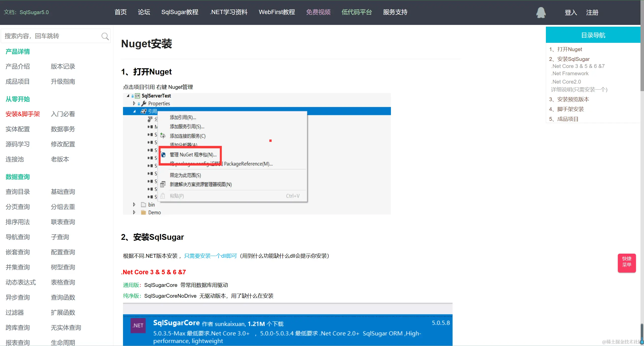Open 成品项目 sidebar link

[x=18, y=82]
